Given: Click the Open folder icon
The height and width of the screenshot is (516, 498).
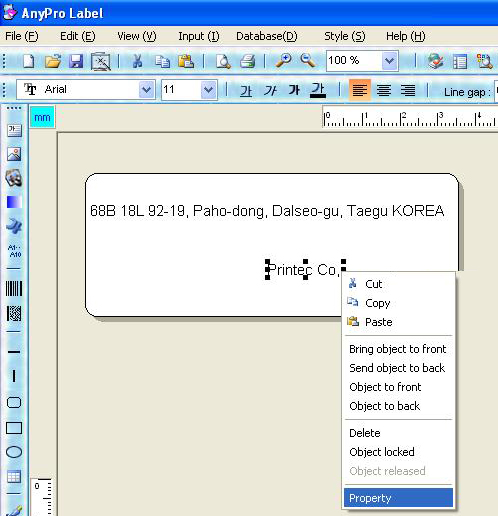Looking at the screenshot, I should click(x=53, y=61).
